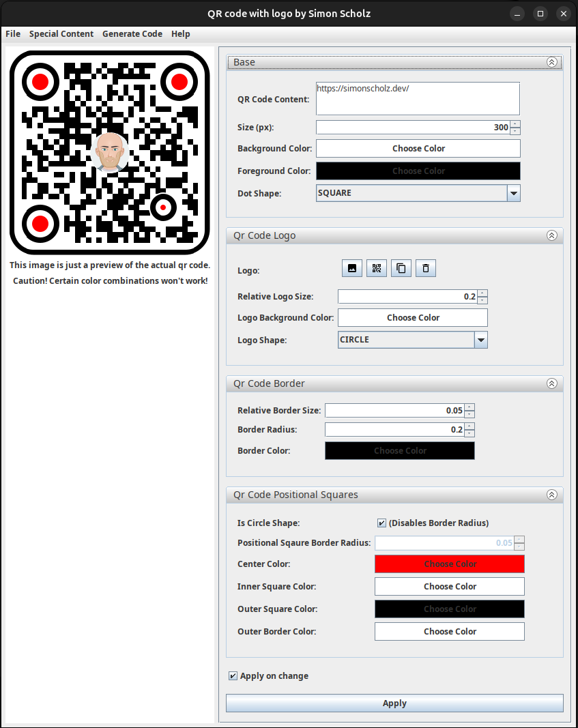
Task: Maximize the application window
Action: point(540,14)
